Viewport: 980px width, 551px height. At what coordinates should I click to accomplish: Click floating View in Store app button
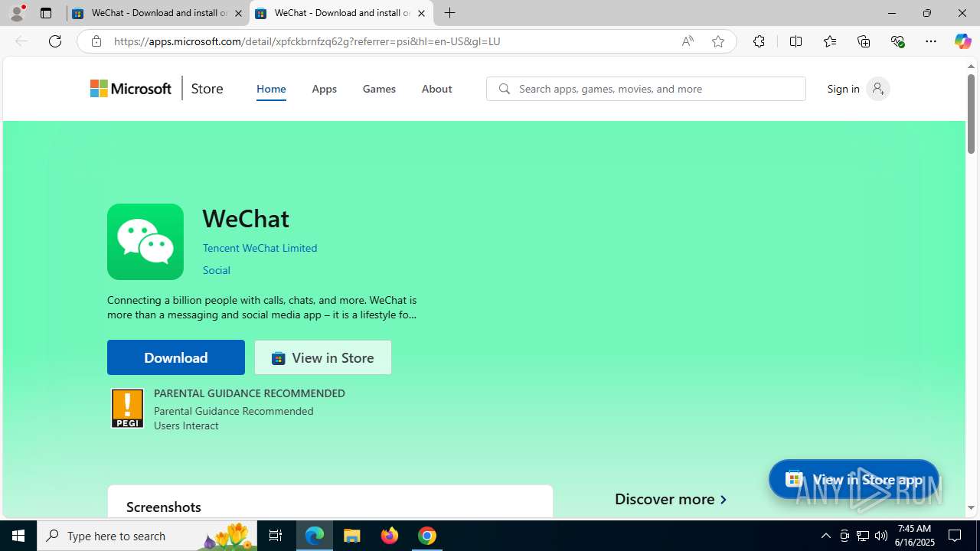point(854,479)
